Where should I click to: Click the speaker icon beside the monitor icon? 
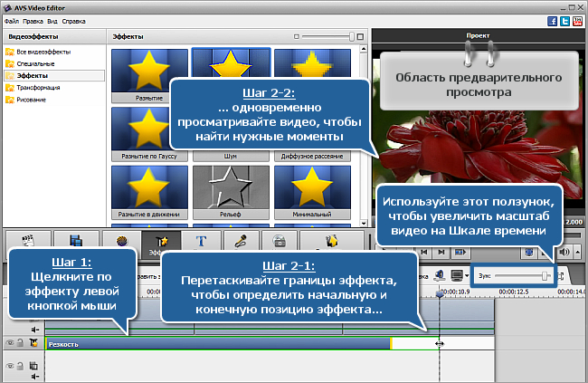point(439,276)
